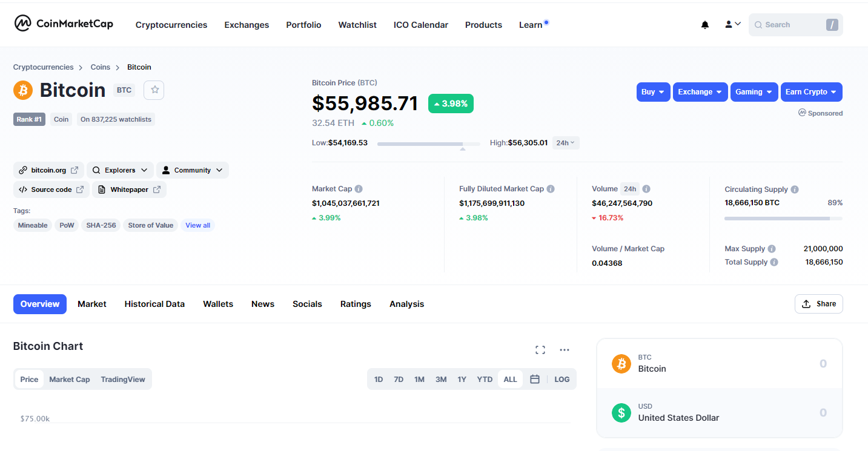
Task: Click the circulating supply progress bar
Action: click(783, 218)
